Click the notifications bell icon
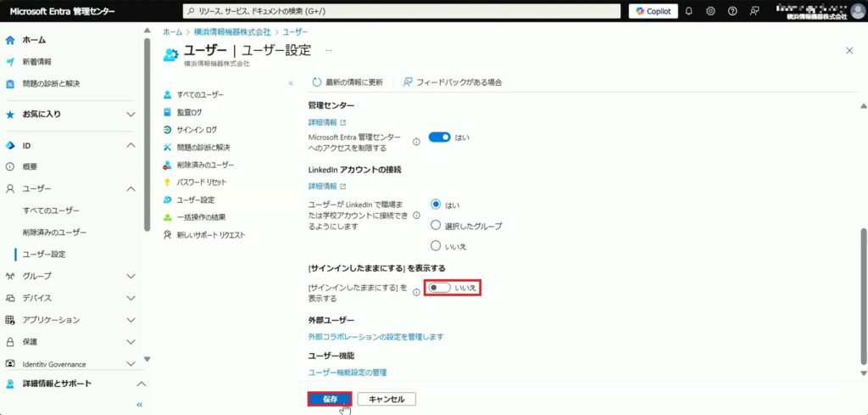The image size is (868, 415). coord(688,11)
